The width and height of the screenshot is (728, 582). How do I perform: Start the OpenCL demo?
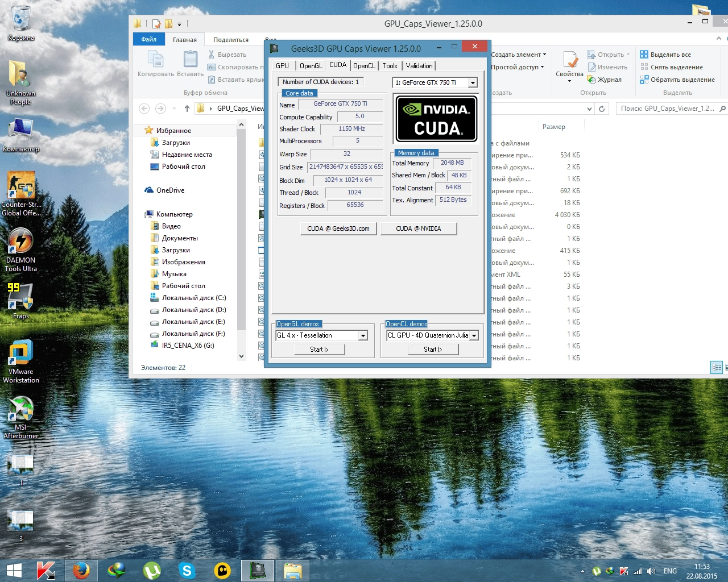(x=433, y=350)
